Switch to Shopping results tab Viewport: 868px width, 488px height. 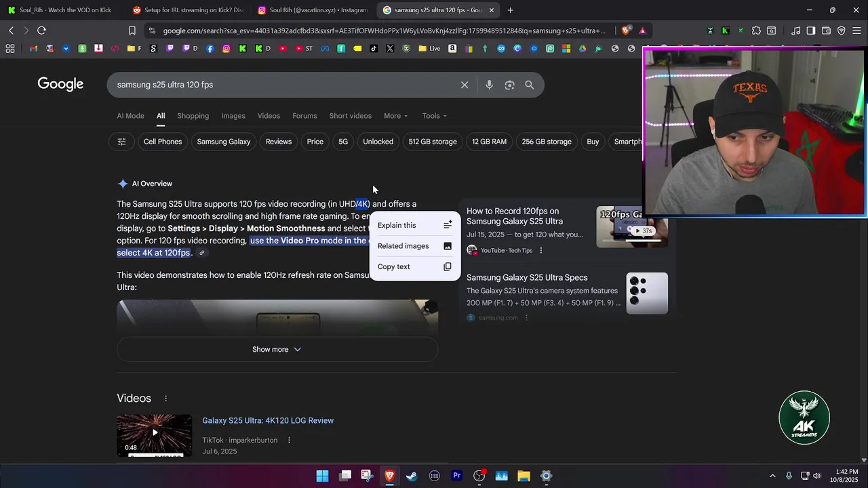click(193, 116)
